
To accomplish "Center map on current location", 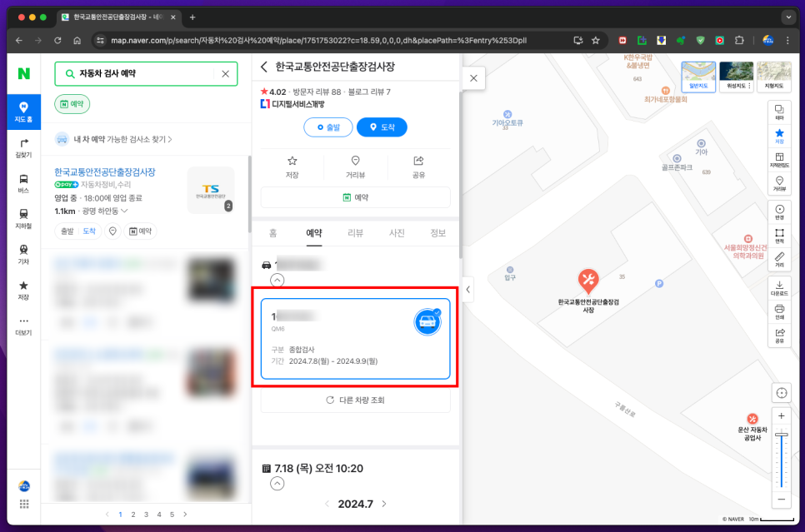I will tap(782, 393).
